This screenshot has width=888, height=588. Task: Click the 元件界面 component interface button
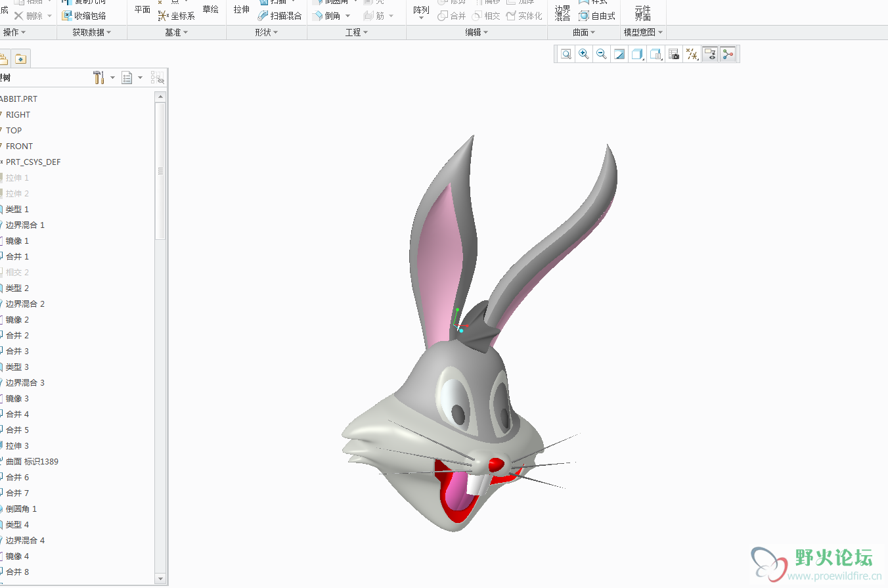(642, 12)
